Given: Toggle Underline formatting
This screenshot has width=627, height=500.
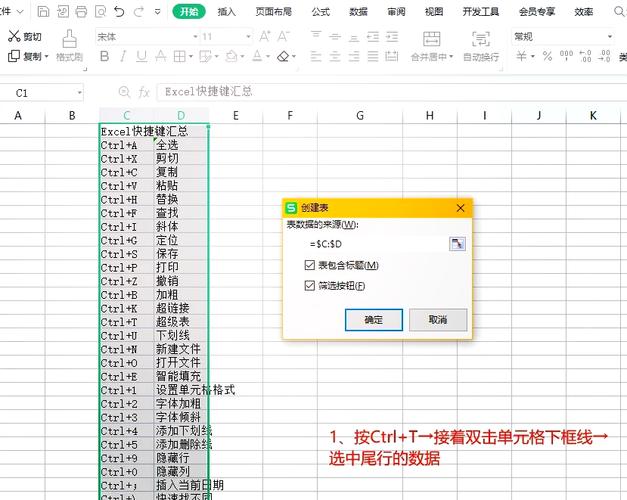Looking at the screenshot, I should 141,56.
